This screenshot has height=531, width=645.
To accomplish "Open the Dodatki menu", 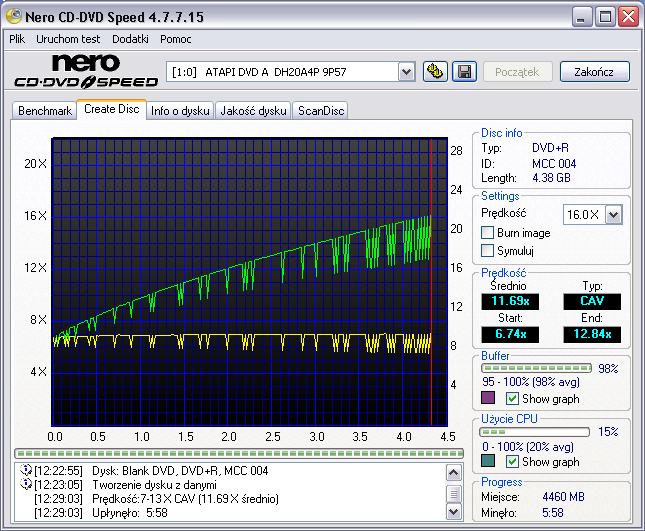I will click(x=130, y=39).
